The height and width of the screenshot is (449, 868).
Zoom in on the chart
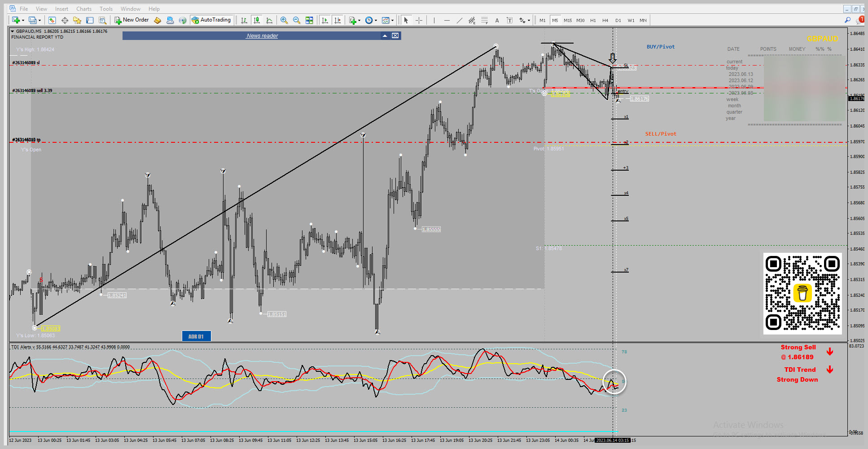point(284,20)
